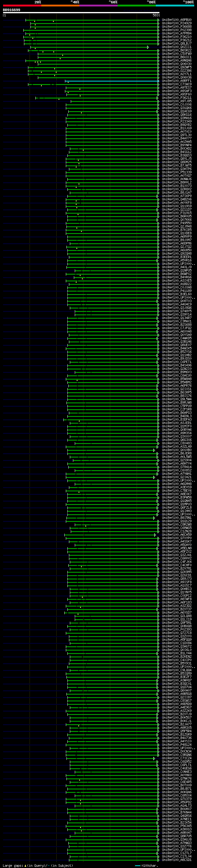
Task: Select label UniRef100_P51339
Action: [176, 172]
